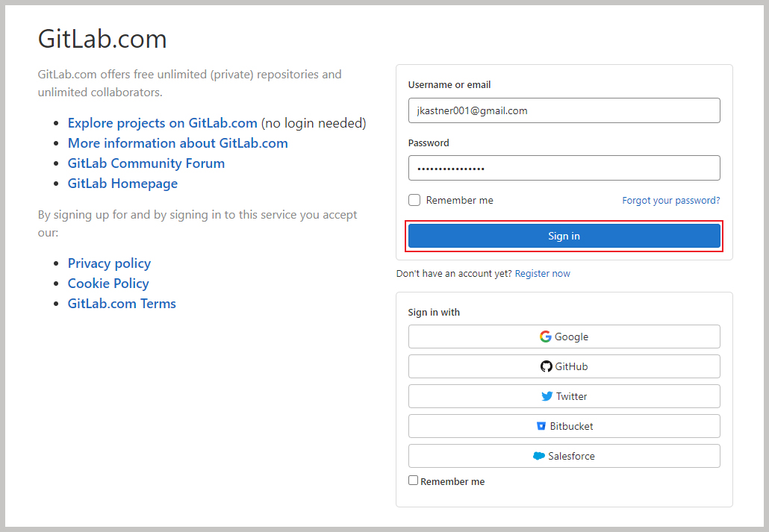Image resolution: width=769 pixels, height=532 pixels.
Task: Visit the GitLab Community Forum link
Action: (x=146, y=163)
